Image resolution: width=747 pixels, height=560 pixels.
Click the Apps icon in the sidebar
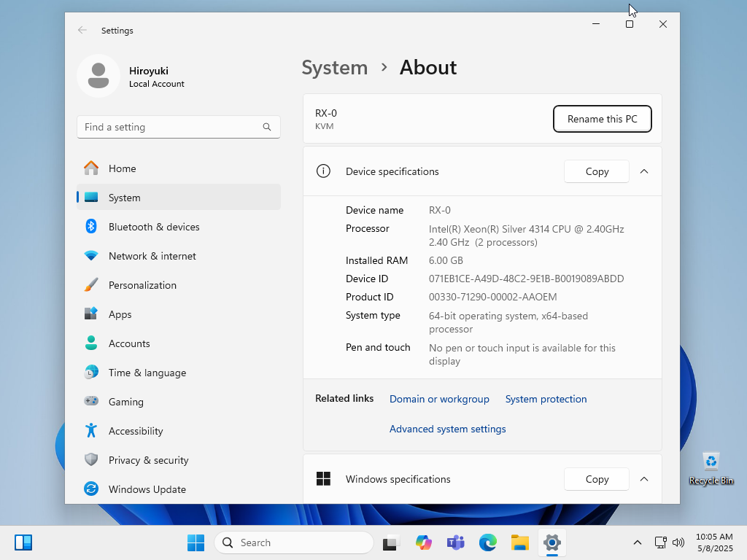(x=91, y=314)
